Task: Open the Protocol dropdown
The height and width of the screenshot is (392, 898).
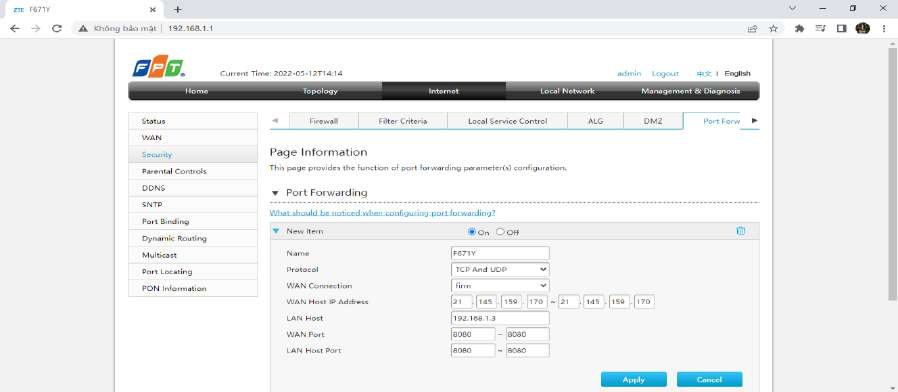Action: tap(500, 269)
